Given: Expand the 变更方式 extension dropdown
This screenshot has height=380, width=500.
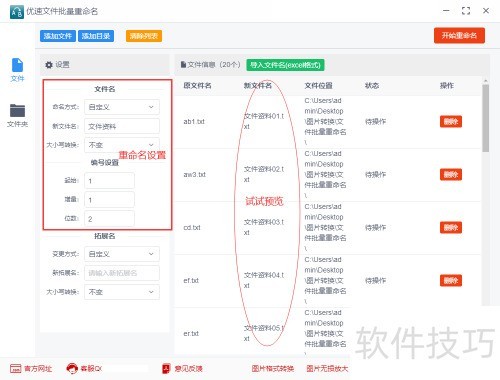Looking at the screenshot, I should 122,254.
